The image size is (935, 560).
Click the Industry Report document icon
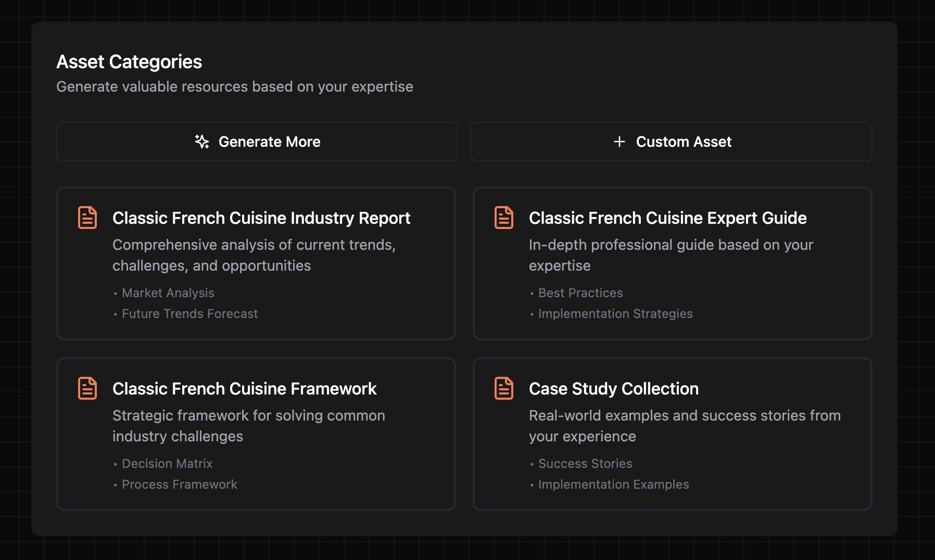coord(87,218)
